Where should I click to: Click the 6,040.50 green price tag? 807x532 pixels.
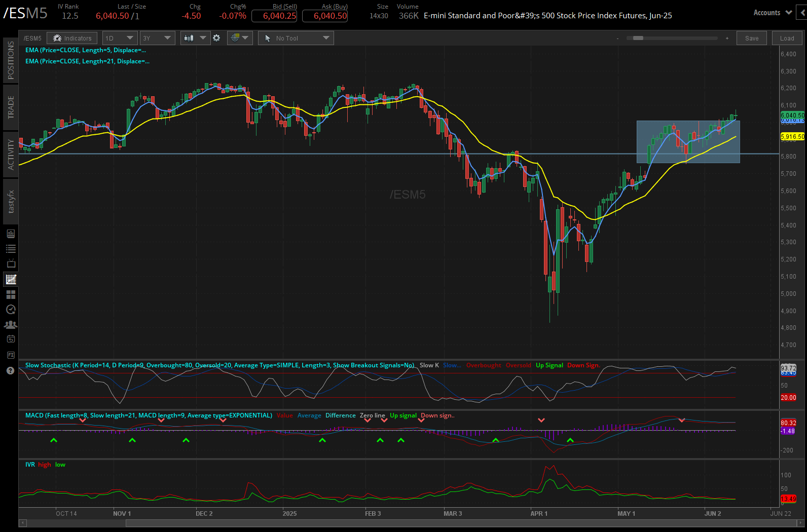tap(792, 115)
